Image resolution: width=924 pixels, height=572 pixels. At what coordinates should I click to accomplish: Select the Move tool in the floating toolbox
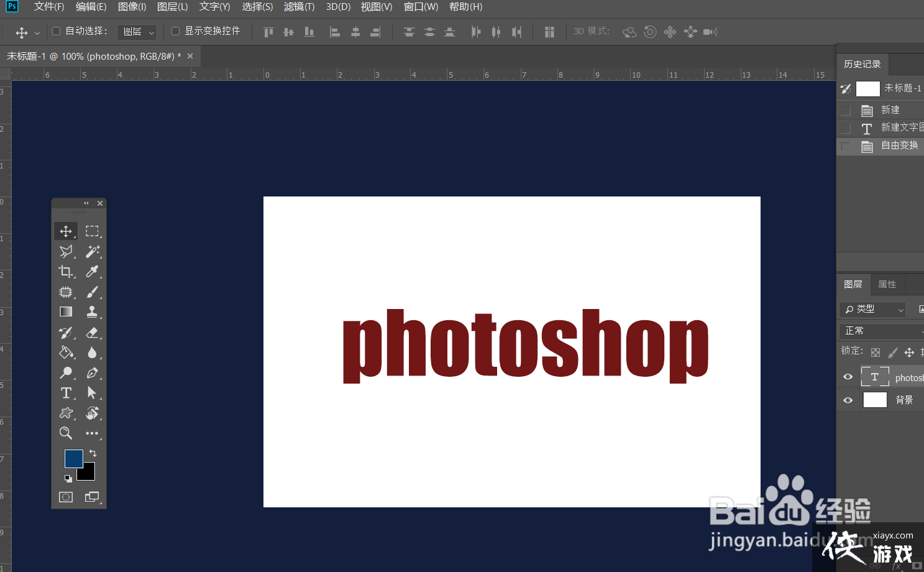point(66,231)
